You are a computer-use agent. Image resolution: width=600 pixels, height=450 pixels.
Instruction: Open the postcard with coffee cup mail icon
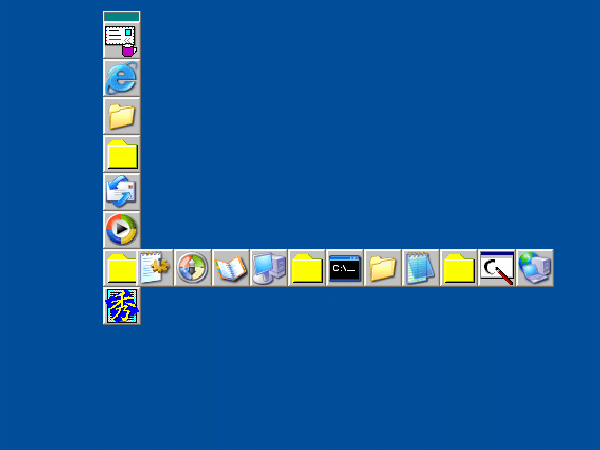[x=122, y=41]
